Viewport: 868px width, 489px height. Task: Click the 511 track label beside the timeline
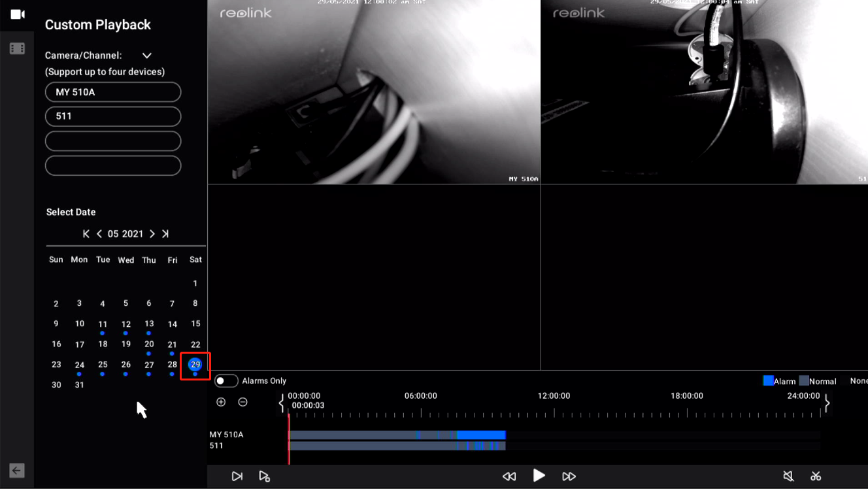[216, 446]
